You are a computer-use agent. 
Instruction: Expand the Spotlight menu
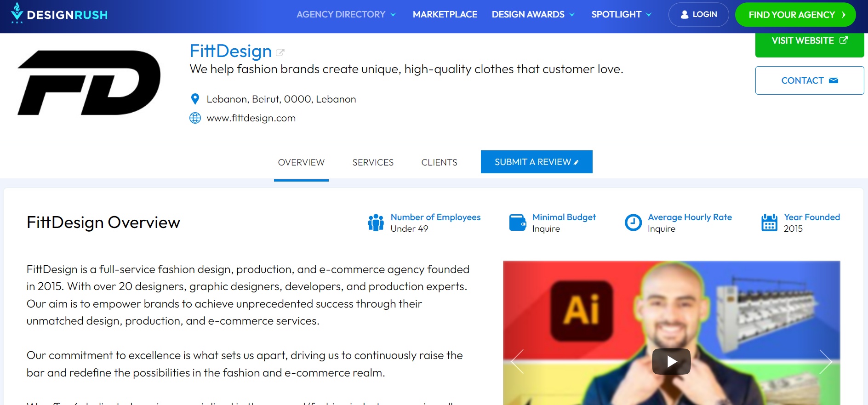click(x=621, y=14)
